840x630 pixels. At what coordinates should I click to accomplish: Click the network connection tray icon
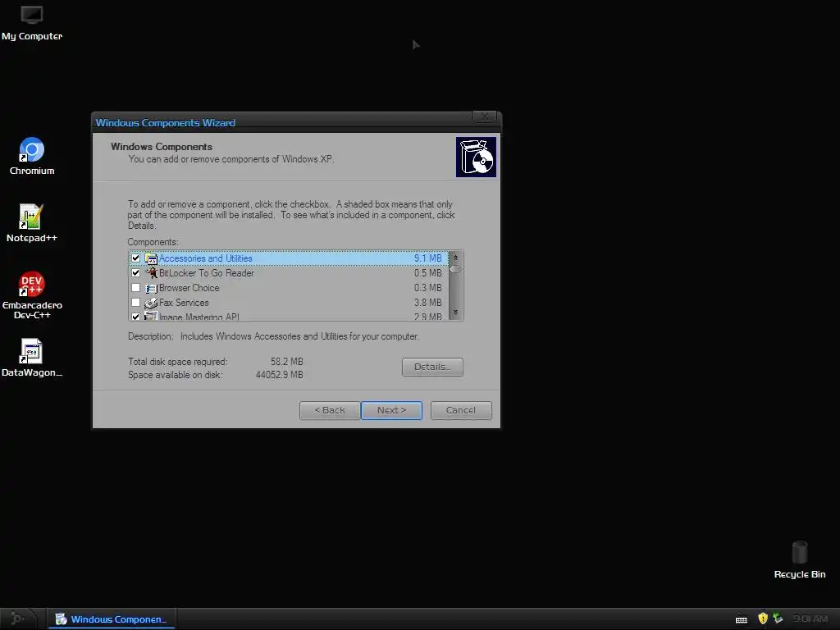pyautogui.click(x=778, y=619)
